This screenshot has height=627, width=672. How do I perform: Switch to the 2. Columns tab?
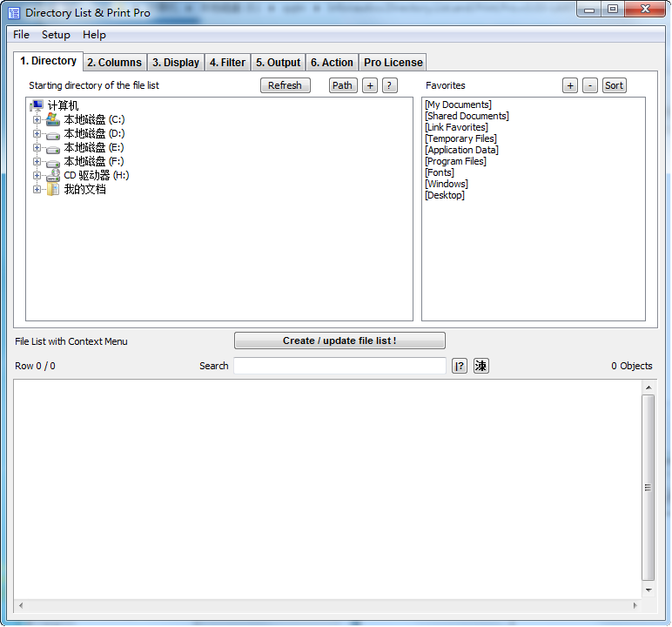click(x=114, y=63)
